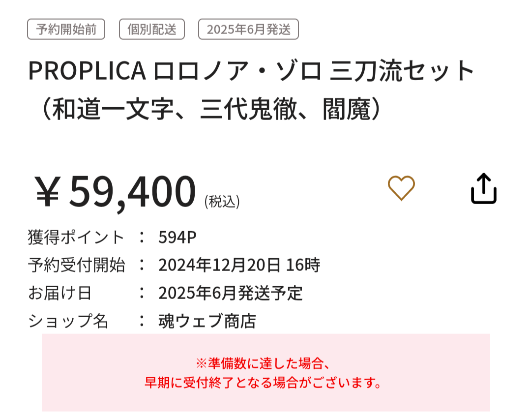
Task: Click the 2024年12月20日 16時 date
Action: 239,266
